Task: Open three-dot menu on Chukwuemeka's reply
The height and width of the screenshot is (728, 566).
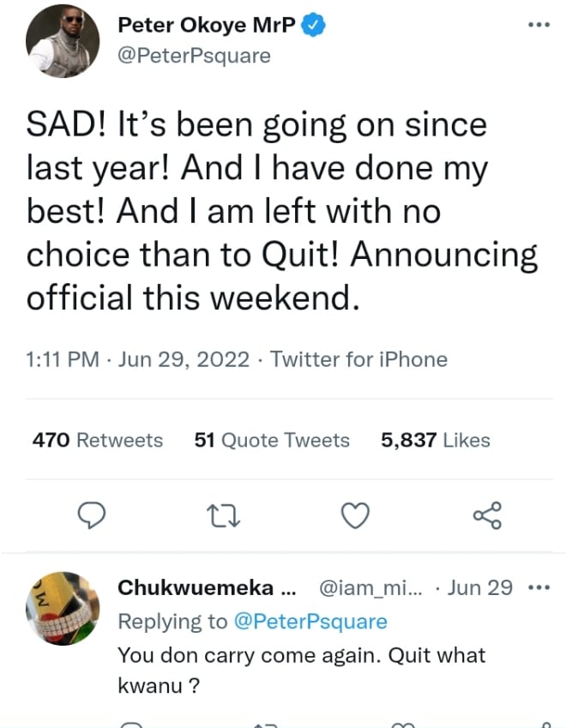Action: (538, 587)
